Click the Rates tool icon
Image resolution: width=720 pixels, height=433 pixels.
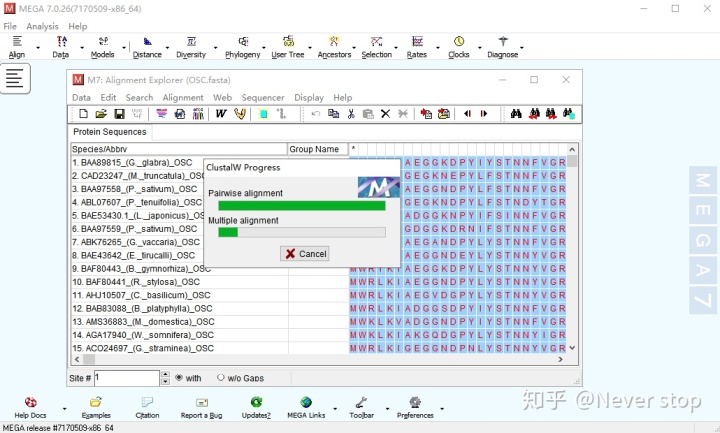click(x=416, y=47)
